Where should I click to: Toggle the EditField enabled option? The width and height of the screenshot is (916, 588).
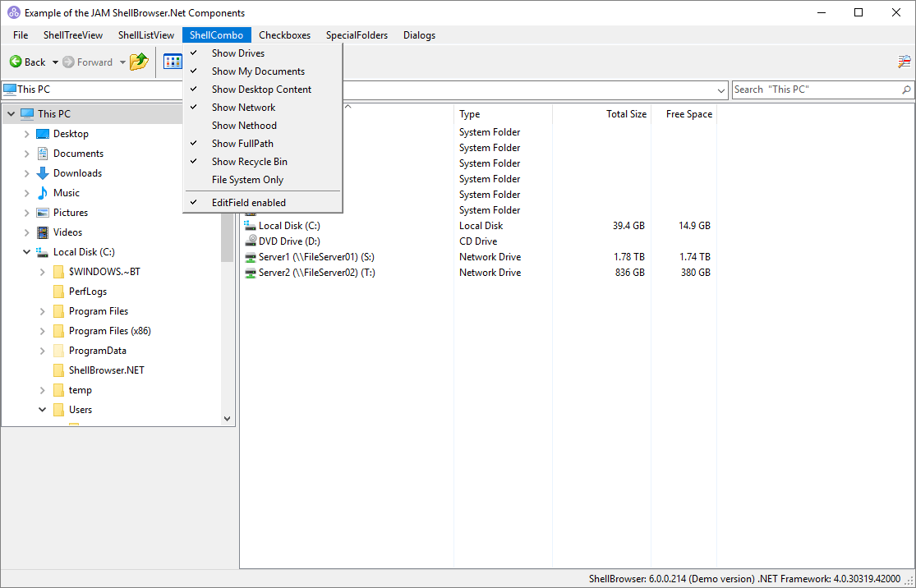click(x=248, y=202)
